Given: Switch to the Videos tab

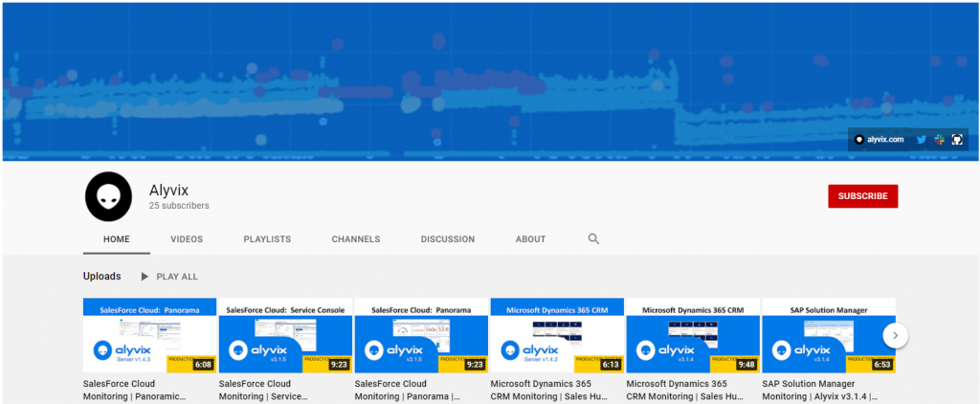Looking at the screenshot, I should [187, 239].
